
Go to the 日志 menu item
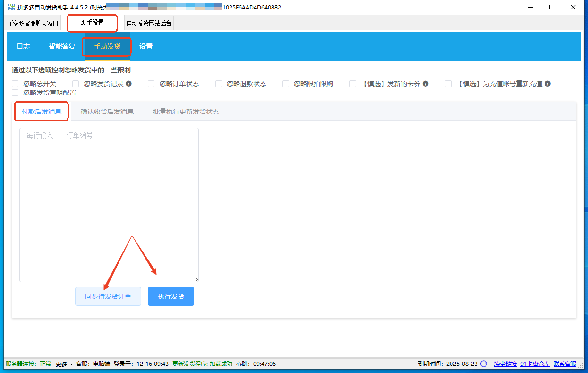[x=23, y=46]
